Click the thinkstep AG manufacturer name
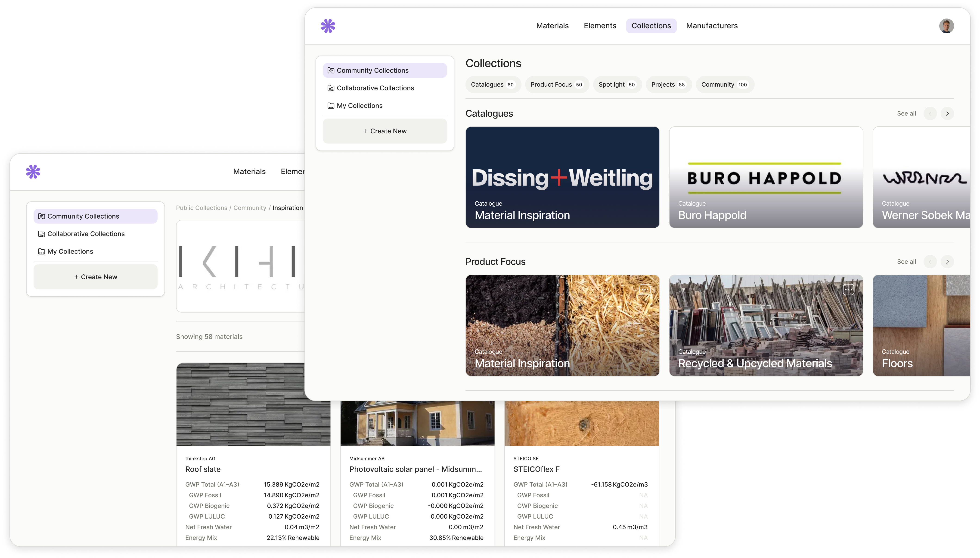Image resolution: width=980 pixels, height=558 pixels. coord(200,459)
